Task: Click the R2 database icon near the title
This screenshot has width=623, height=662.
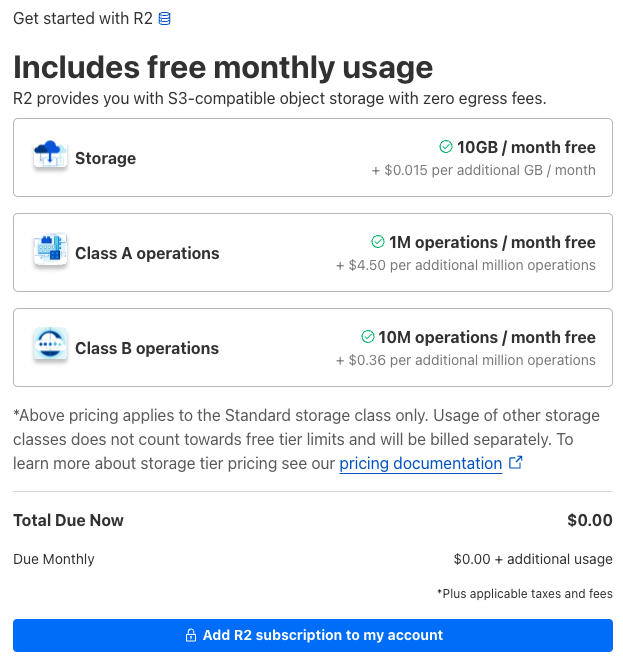Action: pos(165,19)
